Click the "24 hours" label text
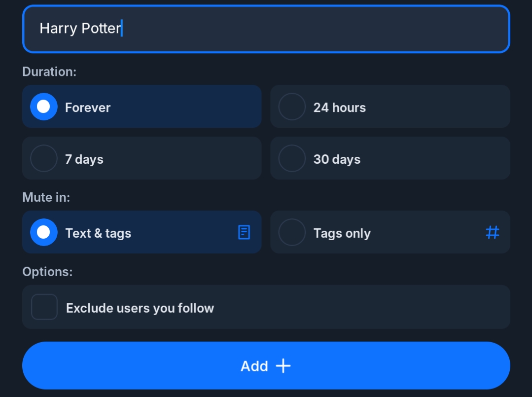 tap(340, 108)
